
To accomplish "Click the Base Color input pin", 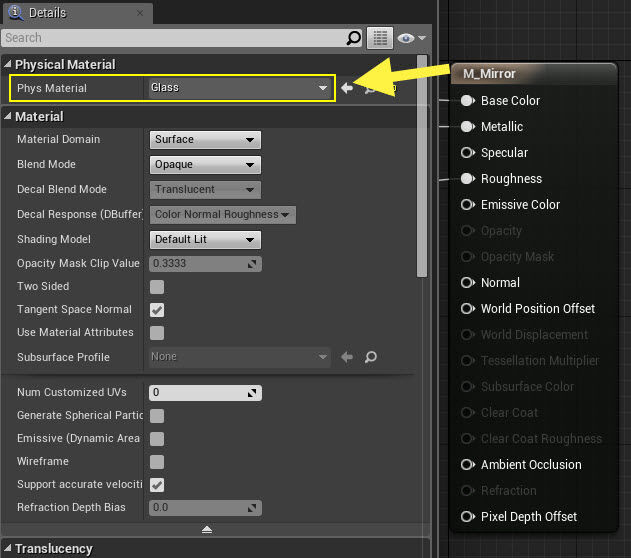I will pos(467,101).
